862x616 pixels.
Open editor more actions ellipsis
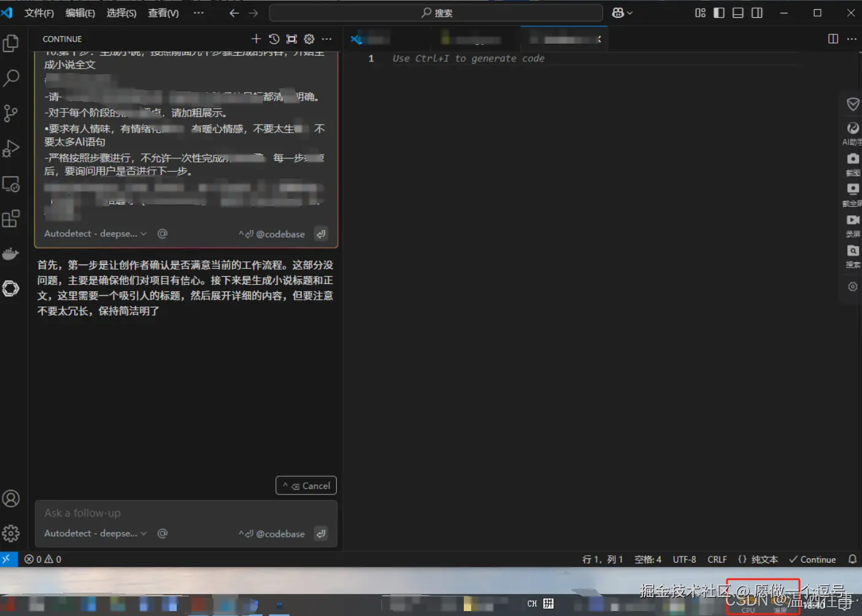pyautogui.click(x=852, y=39)
